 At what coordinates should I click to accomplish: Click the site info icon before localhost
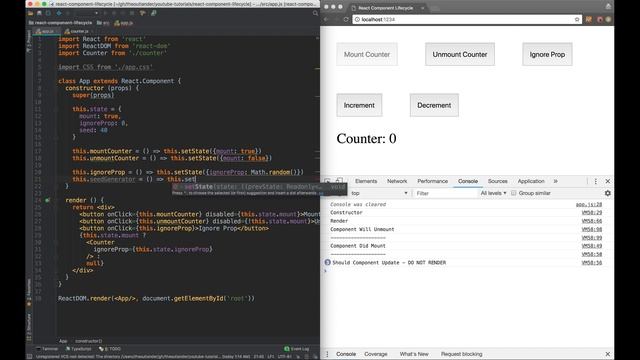coord(357,19)
